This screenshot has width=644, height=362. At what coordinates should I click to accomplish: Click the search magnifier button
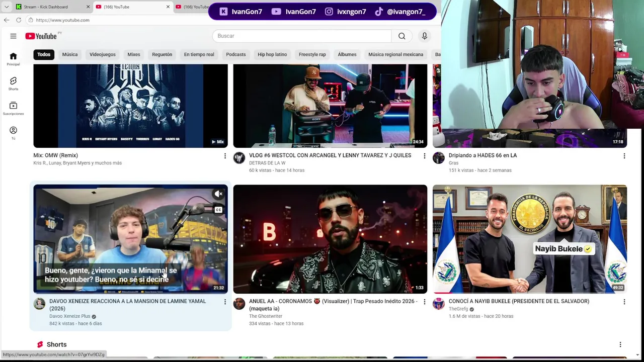click(401, 36)
